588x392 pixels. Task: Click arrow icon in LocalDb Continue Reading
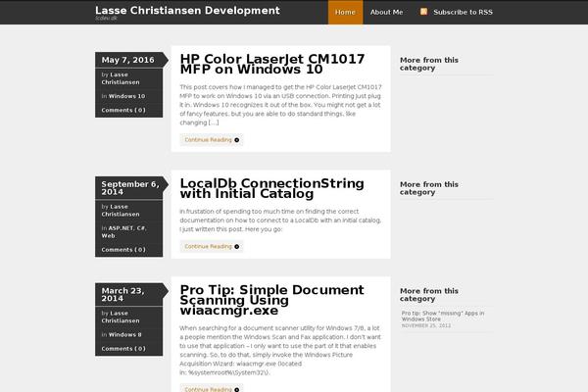[236, 246]
